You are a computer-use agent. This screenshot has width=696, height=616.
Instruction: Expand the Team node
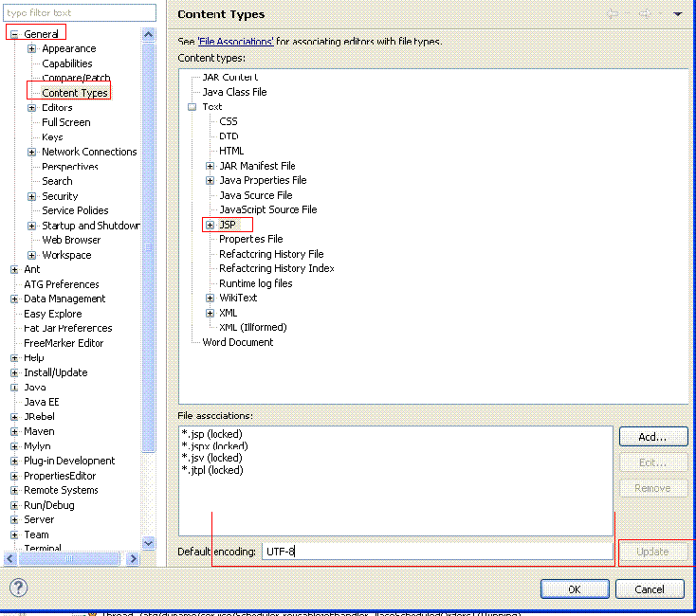click(x=14, y=534)
